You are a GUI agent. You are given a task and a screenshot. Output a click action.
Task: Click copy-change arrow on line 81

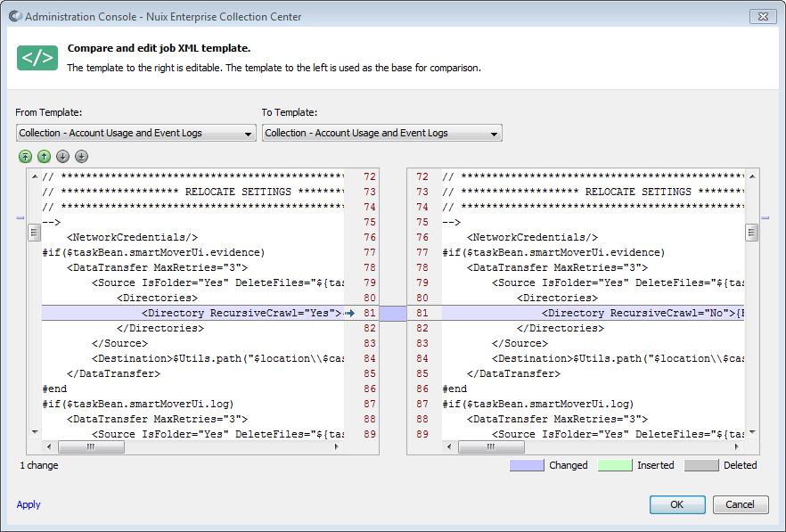pyautogui.click(x=349, y=313)
